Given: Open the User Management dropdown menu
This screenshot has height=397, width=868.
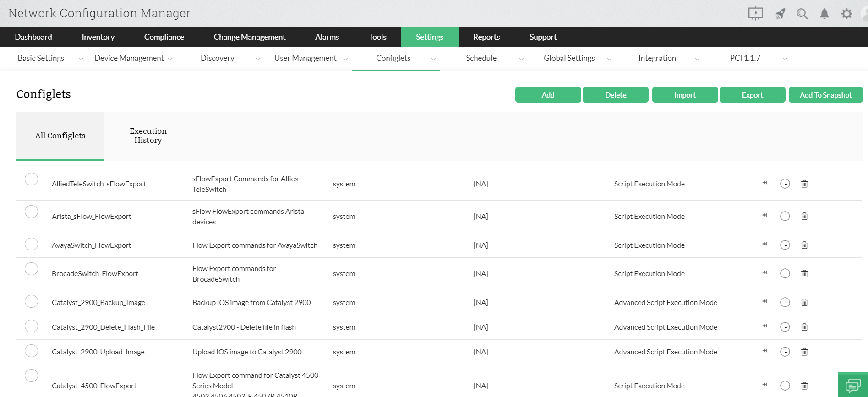Looking at the screenshot, I should click(311, 58).
